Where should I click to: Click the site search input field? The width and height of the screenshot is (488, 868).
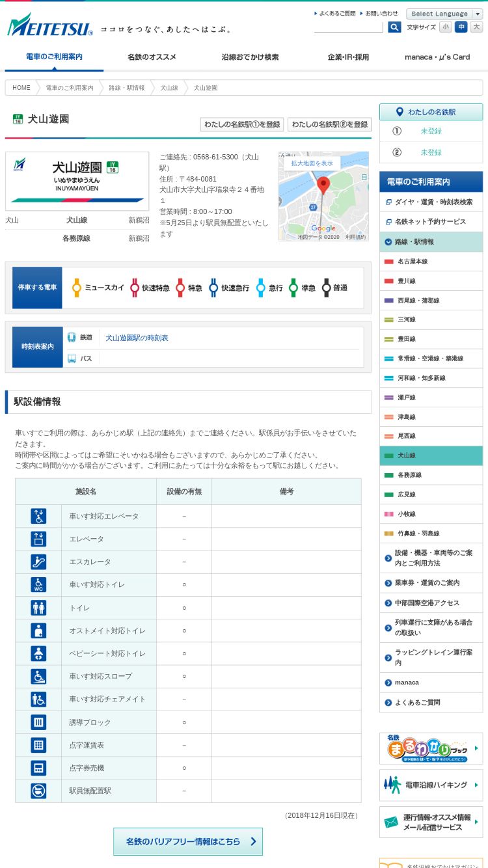click(x=348, y=27)
